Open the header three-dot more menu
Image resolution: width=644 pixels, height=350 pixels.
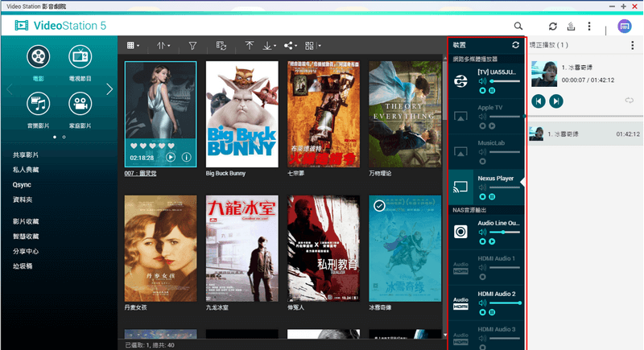(x=589, y=27)
